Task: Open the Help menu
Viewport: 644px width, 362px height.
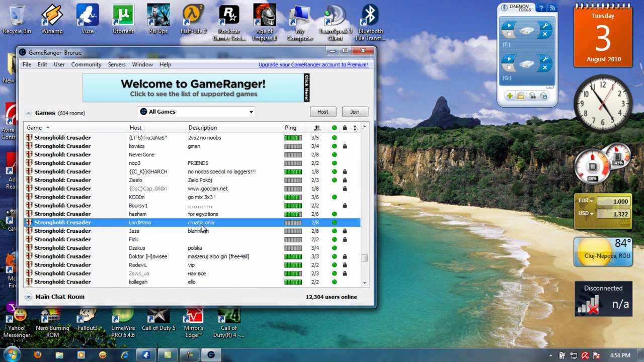Action: tap(165, 64)
